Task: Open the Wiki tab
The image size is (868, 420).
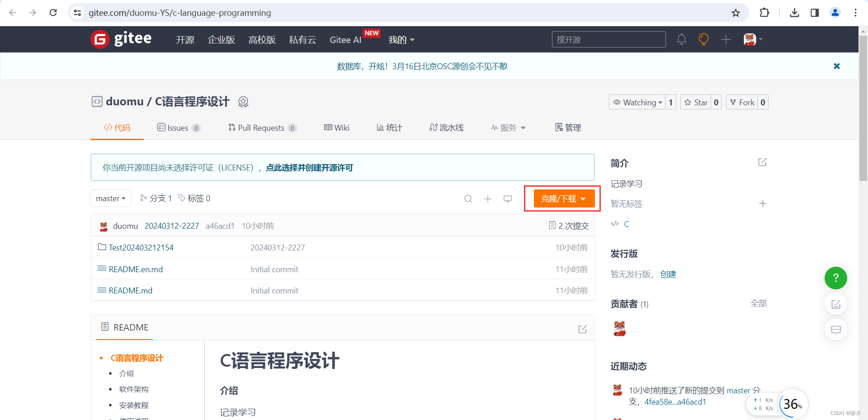Action: pyautogui.click(x=337, y=127)
